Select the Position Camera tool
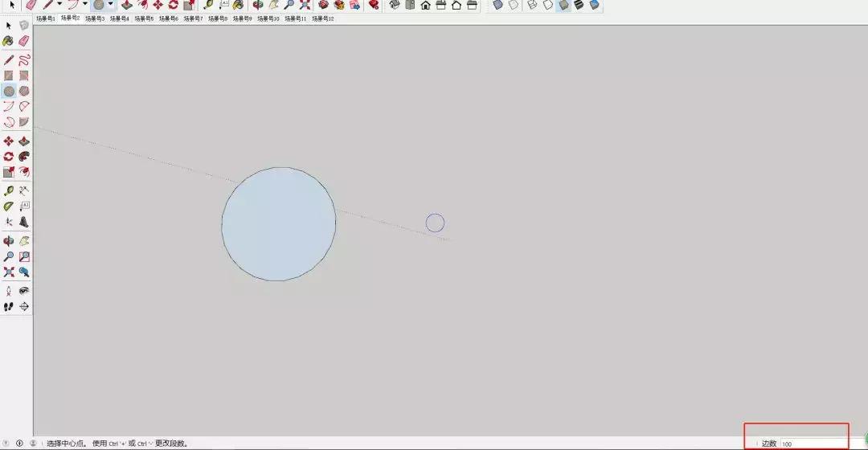The height and width of the screenshot is (450, 868). tap(8, 291)
